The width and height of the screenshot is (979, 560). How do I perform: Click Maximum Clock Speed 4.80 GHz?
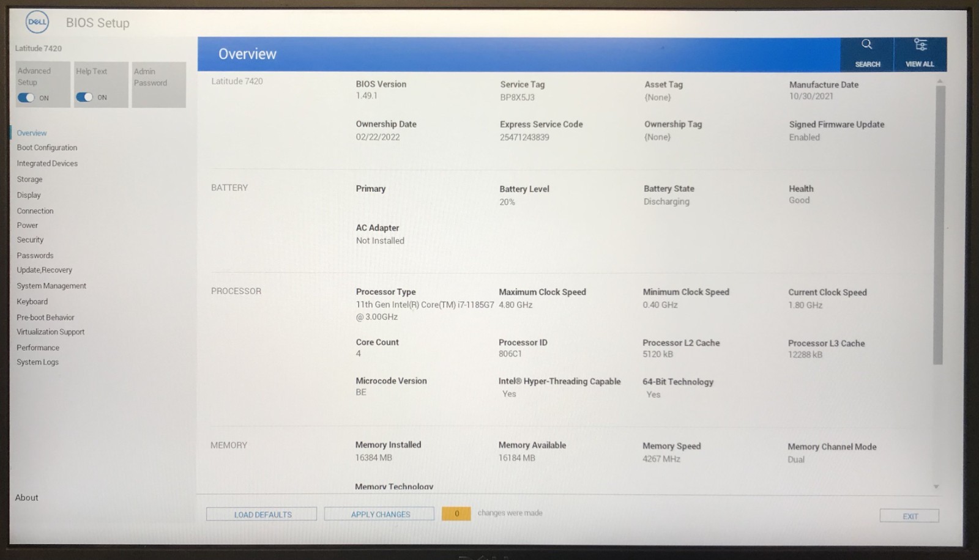point(516,304)
